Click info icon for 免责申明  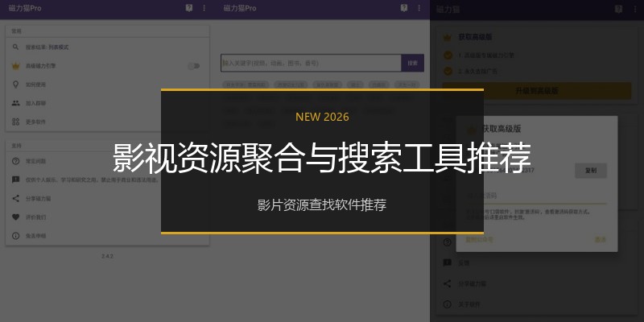(x=15, y=236)
